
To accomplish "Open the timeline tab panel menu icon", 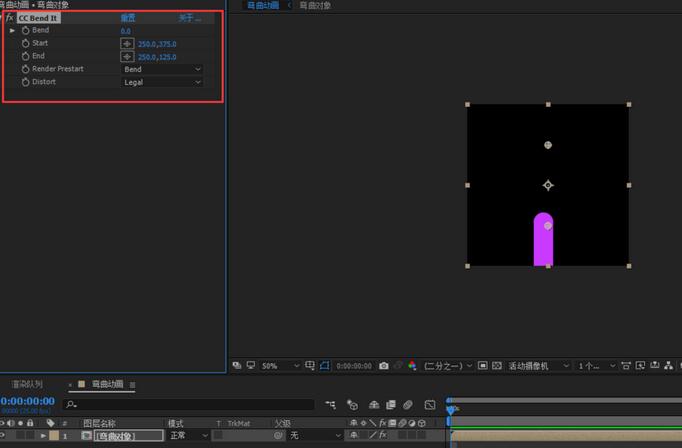I will coord(133,385).
